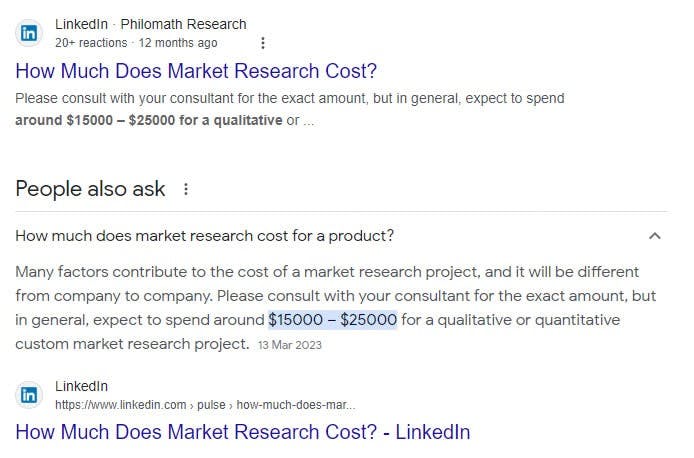
Task: Click the 'LinkedIn · Philomath Research' source name
Action: coord(150,24)
